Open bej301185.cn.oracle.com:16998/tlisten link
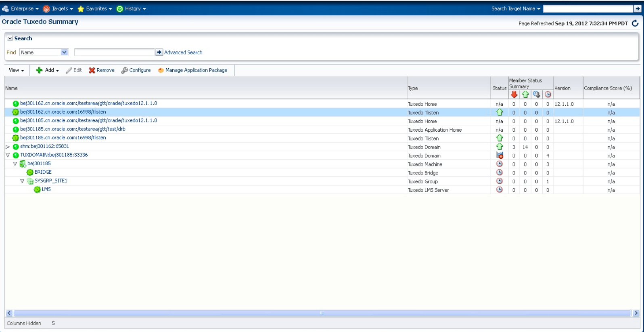The height and width of the screenshot is (332, 644). [63, 138]
